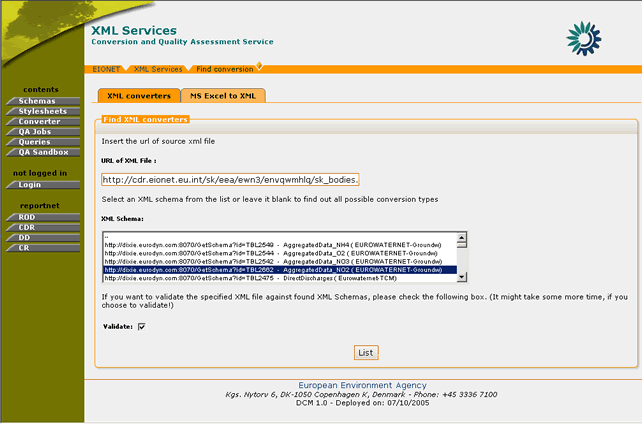Open QA Jobs in the contents menu
This screenshot has height=424, width=642.
tap(43, 132)
